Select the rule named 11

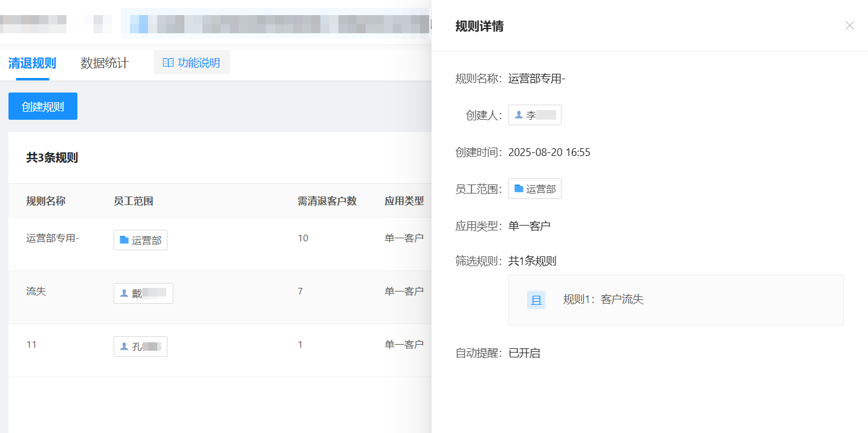point(31,345)
